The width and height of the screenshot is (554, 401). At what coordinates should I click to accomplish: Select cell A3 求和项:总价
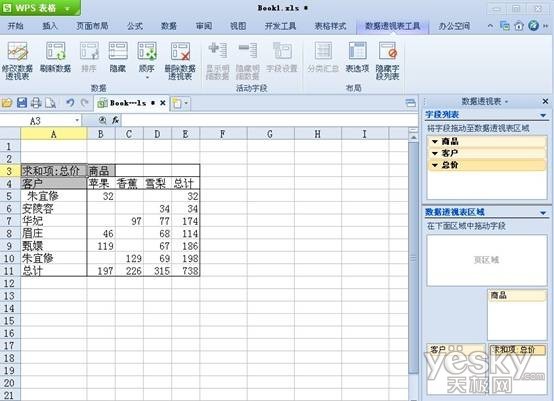(x=54, y=171)
